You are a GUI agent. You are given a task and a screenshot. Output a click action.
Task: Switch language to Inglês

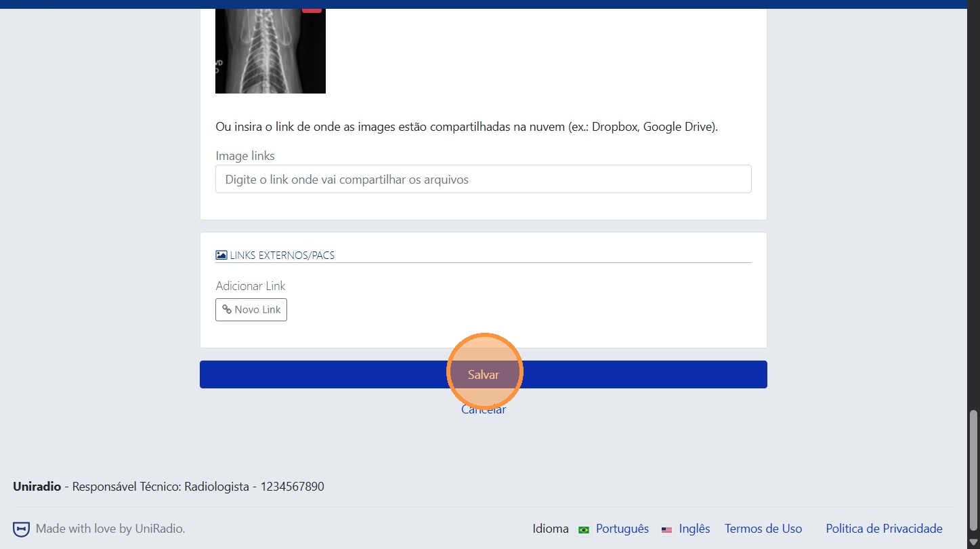pyautogui.click(x=694, y=529)
